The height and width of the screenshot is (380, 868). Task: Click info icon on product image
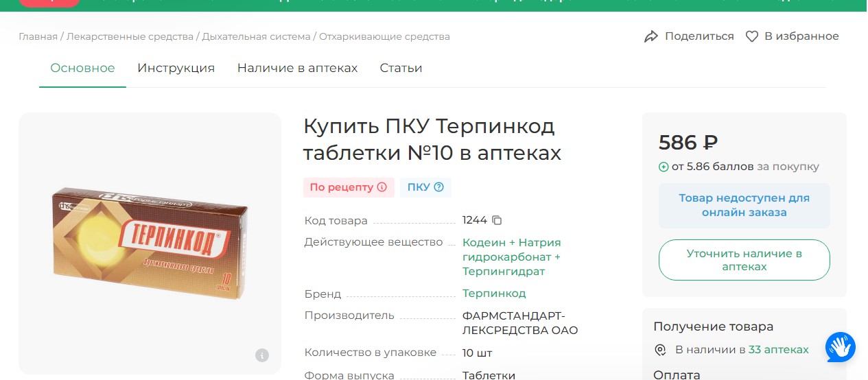262,355
